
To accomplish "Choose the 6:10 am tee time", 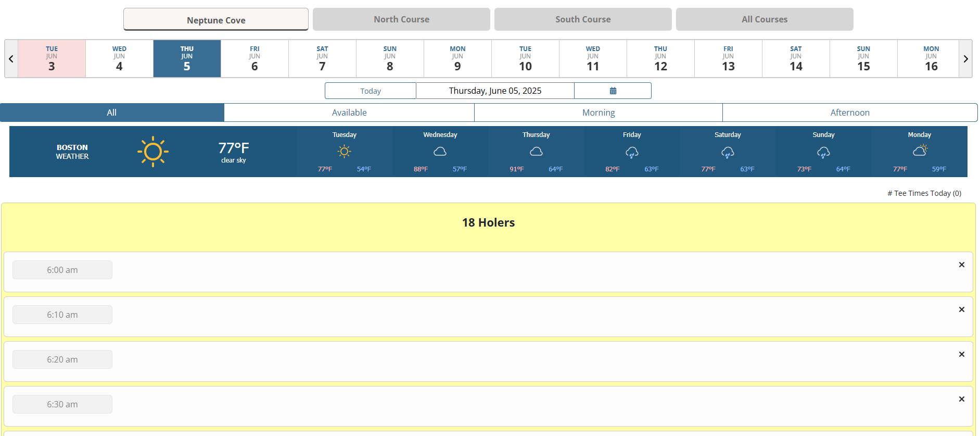I will 62,315.
